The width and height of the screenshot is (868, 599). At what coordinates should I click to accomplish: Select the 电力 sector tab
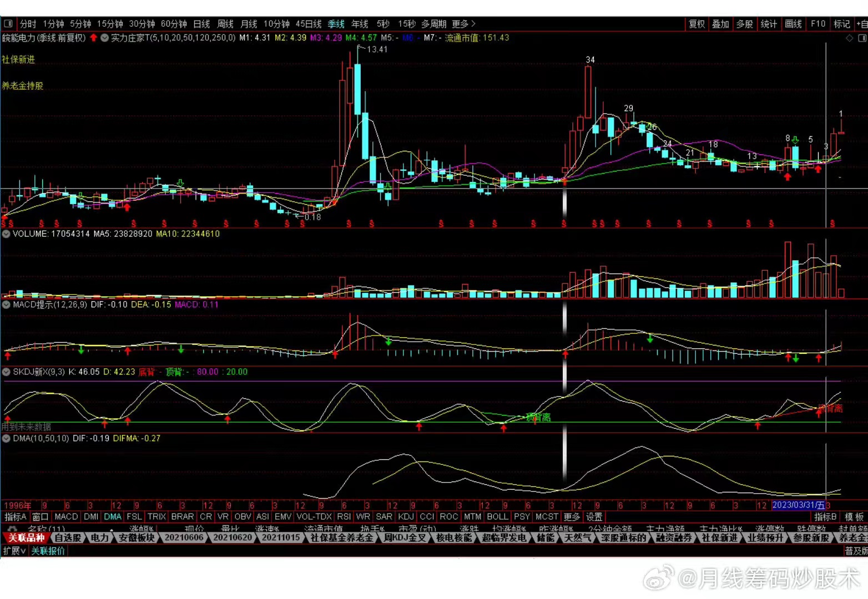[x=100, y=537]
